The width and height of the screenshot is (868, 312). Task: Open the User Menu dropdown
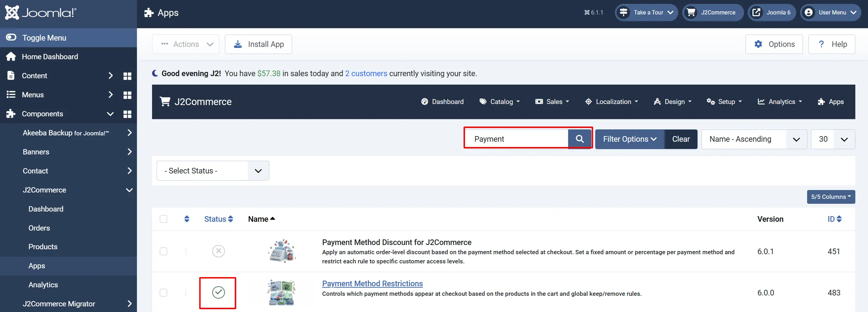(831, 13)
